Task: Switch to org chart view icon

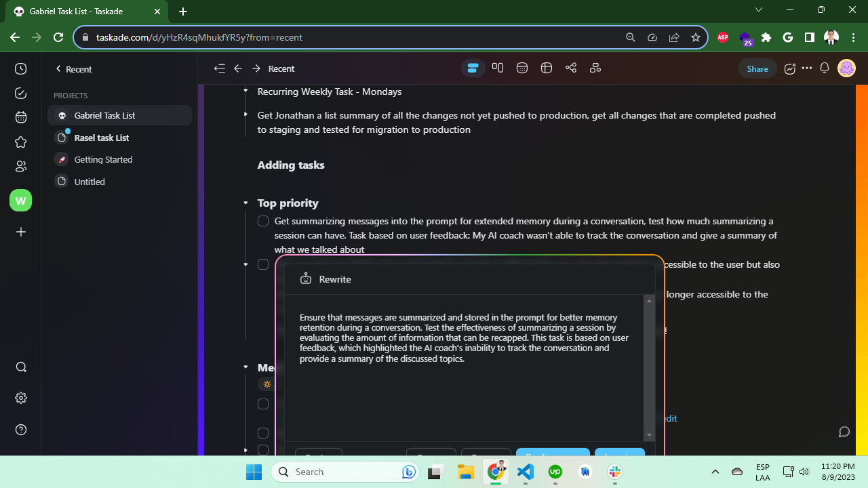Action: click(x=595, y=68)
